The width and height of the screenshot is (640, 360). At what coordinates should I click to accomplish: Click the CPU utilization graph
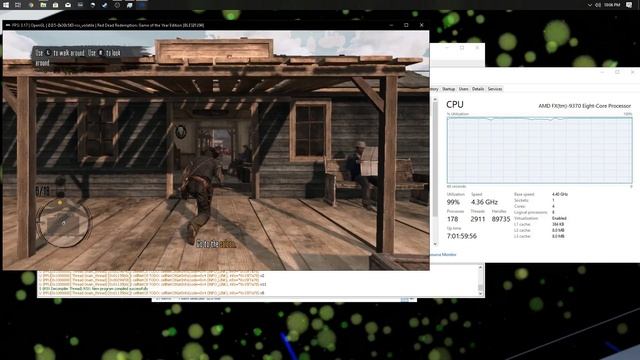tap(540, 150)
